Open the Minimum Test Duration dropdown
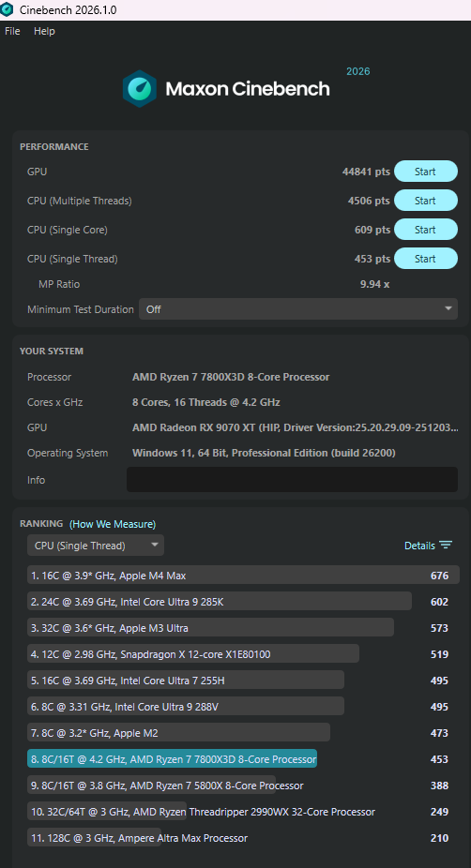 click(x=298, y=309)
